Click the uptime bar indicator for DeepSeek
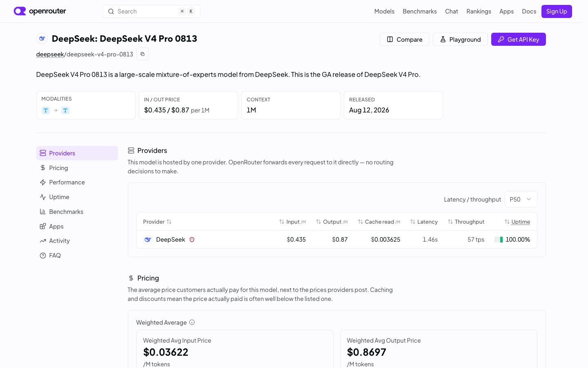The width and height of the screenshot is (588, 368). point(499,240)
